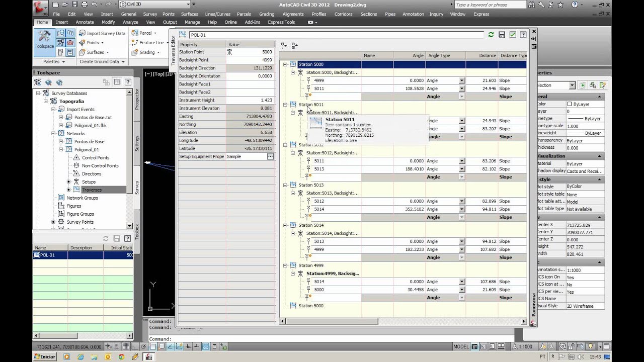This screenshot has width=644, height=362.
Task: Click the Angle column header
Action: pos(410,55)
